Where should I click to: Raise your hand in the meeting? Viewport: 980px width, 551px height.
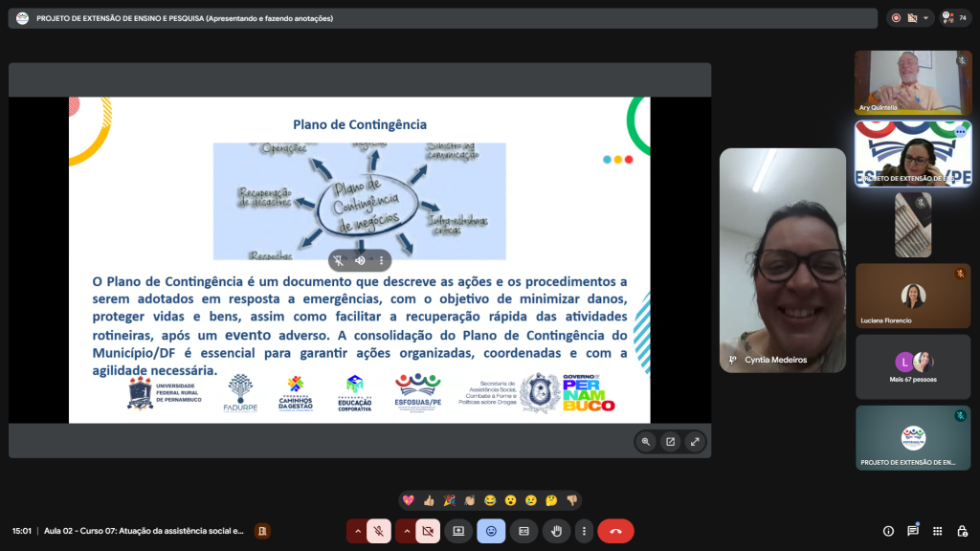click(556, 531)
